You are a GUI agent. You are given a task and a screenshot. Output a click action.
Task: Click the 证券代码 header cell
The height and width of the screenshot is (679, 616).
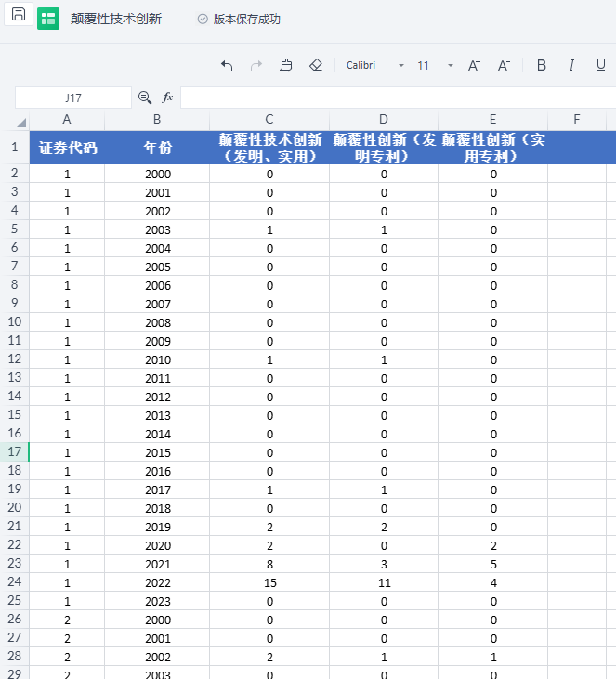coord(67,148)
